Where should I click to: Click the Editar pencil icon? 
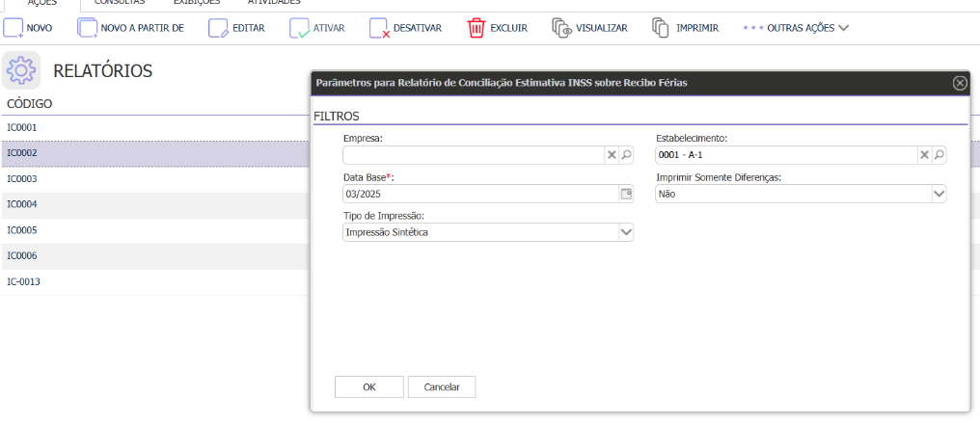[x=219, y=28]
